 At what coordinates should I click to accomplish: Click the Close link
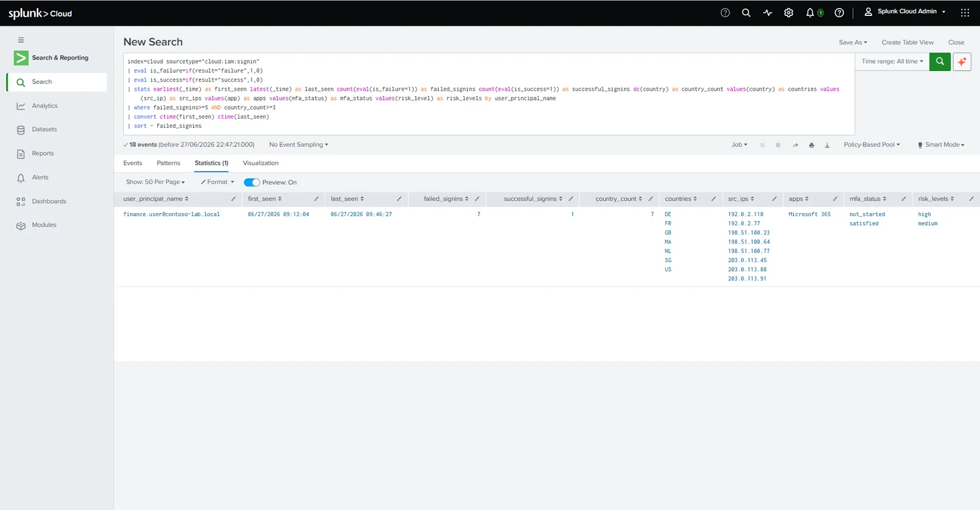956,42
